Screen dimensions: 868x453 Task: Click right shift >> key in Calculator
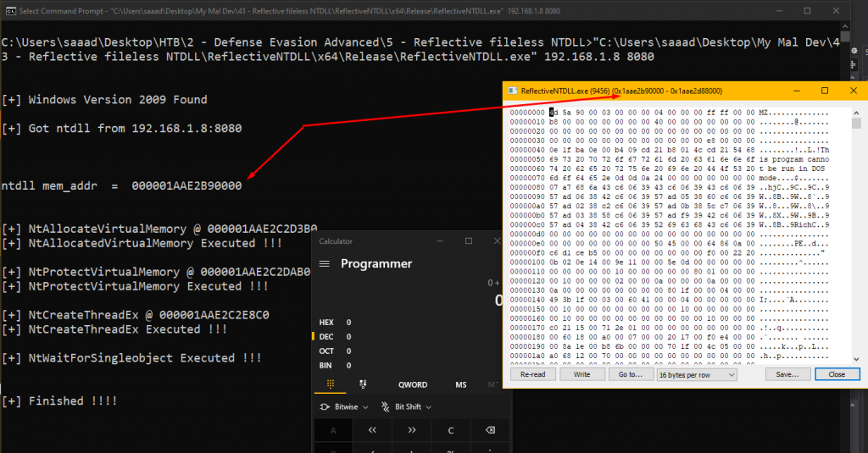[412, 430]
